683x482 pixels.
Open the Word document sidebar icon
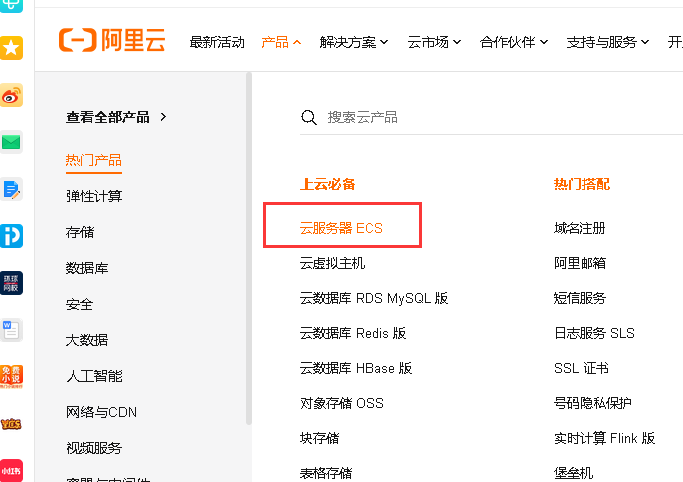pos(11,330)
